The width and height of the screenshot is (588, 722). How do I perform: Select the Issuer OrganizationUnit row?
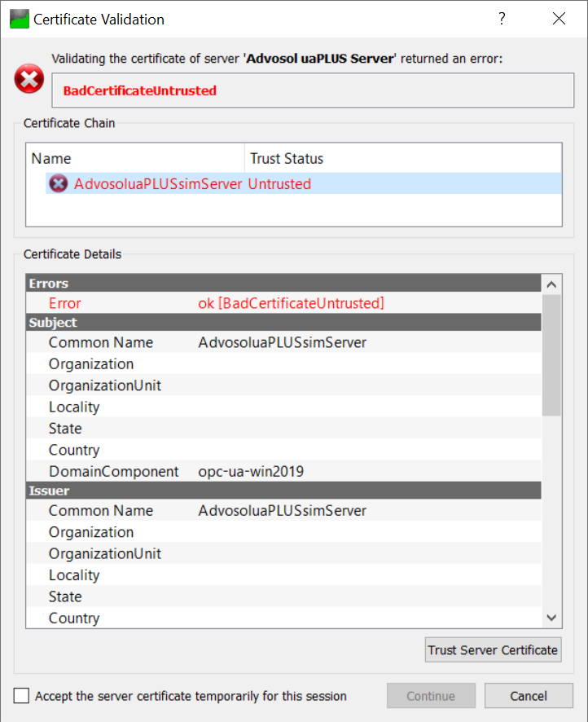click(x=283, y=553)
